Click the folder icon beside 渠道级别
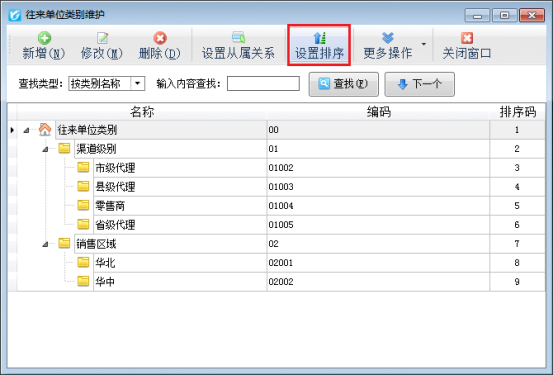The height and width of the screenshot is (375, 553). (64, 148)
